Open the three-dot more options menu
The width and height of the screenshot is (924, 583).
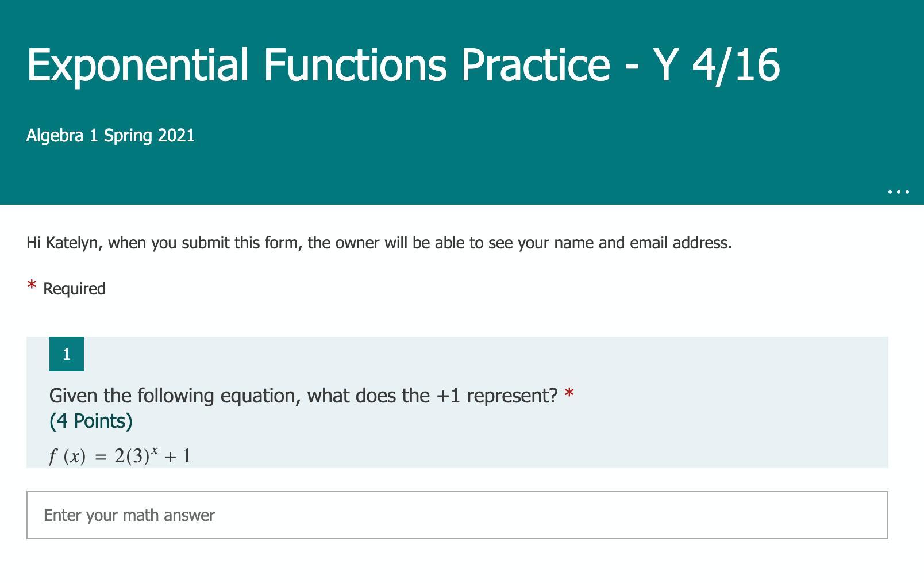pos(898,191)
